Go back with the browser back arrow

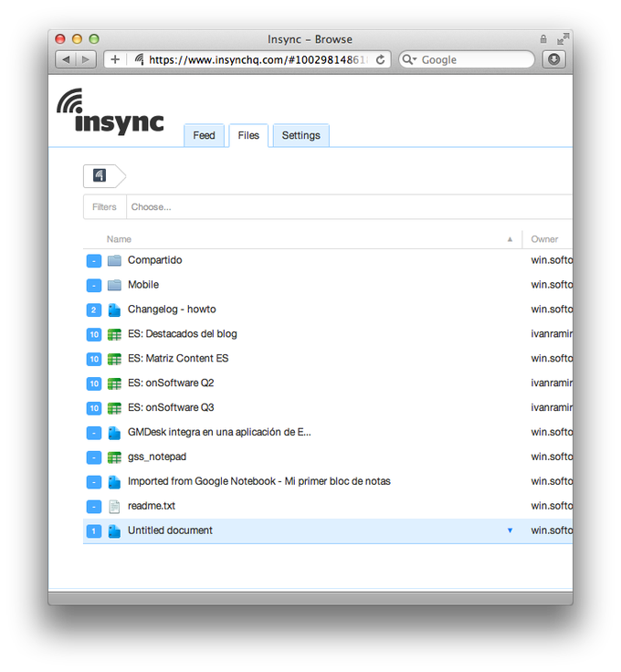pyautogui.click(x=66, y=59)
